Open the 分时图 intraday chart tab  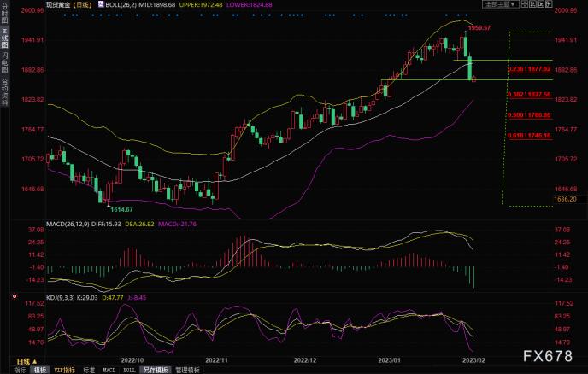(4, 15)
